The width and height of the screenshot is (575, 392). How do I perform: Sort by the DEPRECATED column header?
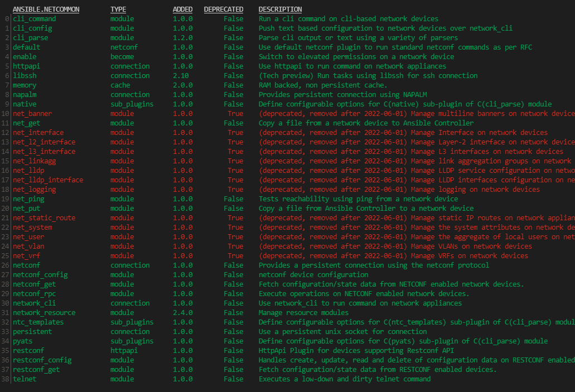(x=223, y=9)
